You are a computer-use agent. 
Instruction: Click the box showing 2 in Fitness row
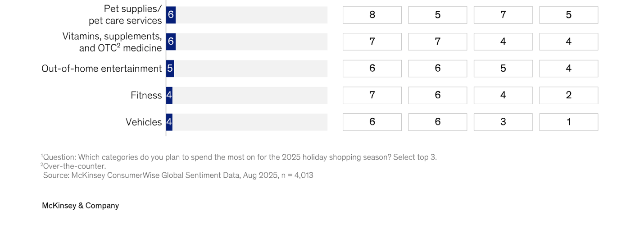tap(568, 95)
